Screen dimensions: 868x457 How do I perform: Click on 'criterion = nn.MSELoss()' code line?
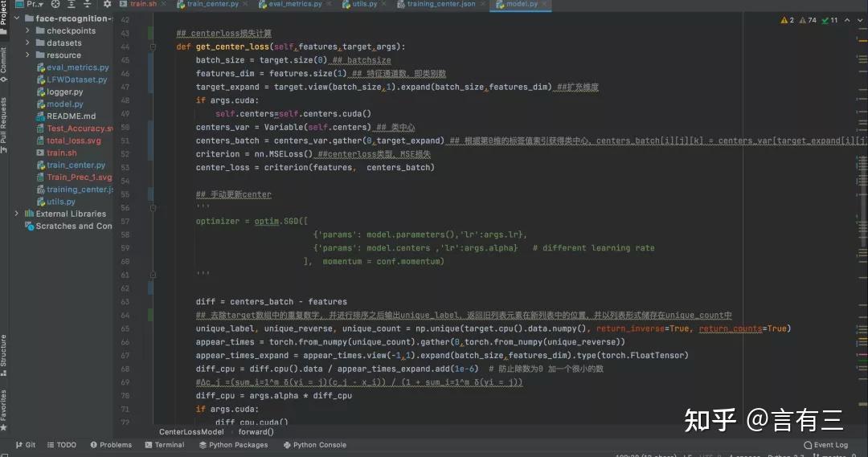254,154
